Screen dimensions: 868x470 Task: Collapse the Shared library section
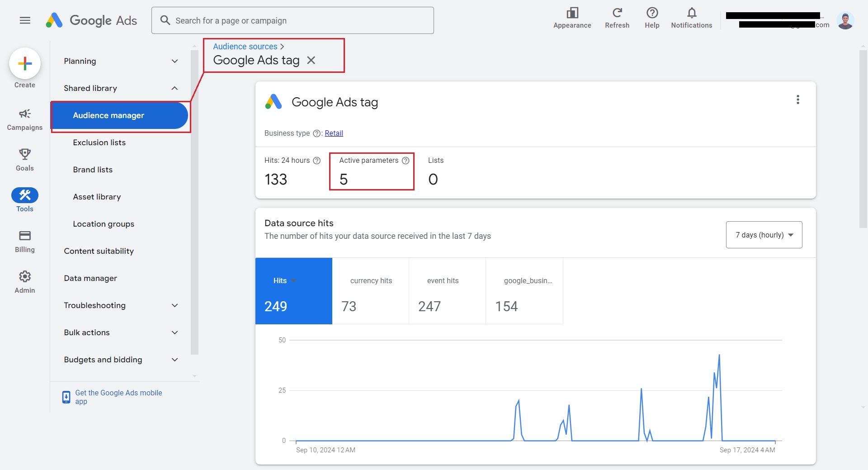click(x=175, y=88)
